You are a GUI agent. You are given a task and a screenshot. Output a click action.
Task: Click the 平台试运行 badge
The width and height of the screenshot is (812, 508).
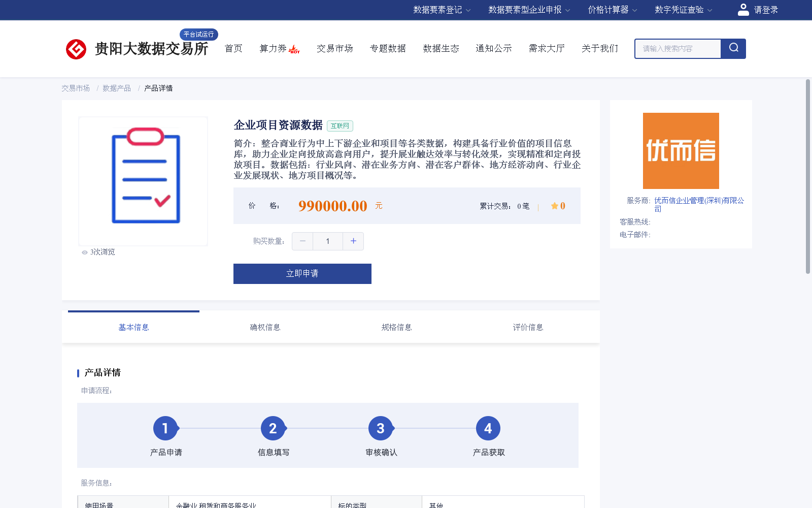coord(198,35)
